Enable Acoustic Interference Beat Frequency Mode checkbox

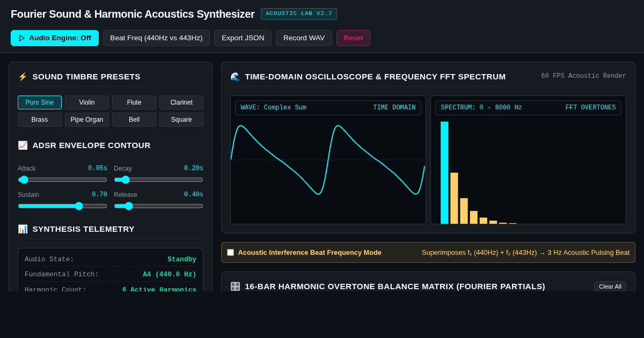pos(231,253)
